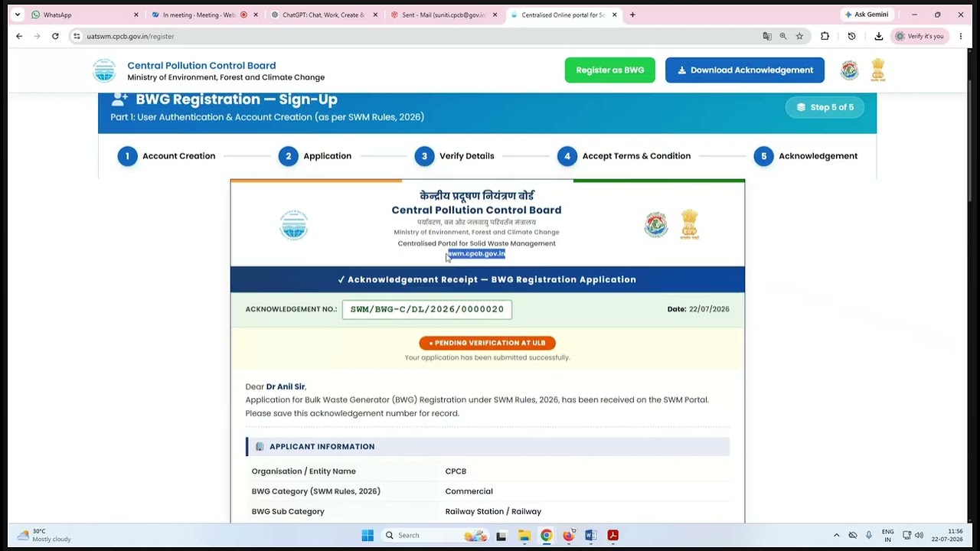This screenshot has width=980, height=551.
Task: Switch to the WhatsApp tab
Action: click(86, 15)
